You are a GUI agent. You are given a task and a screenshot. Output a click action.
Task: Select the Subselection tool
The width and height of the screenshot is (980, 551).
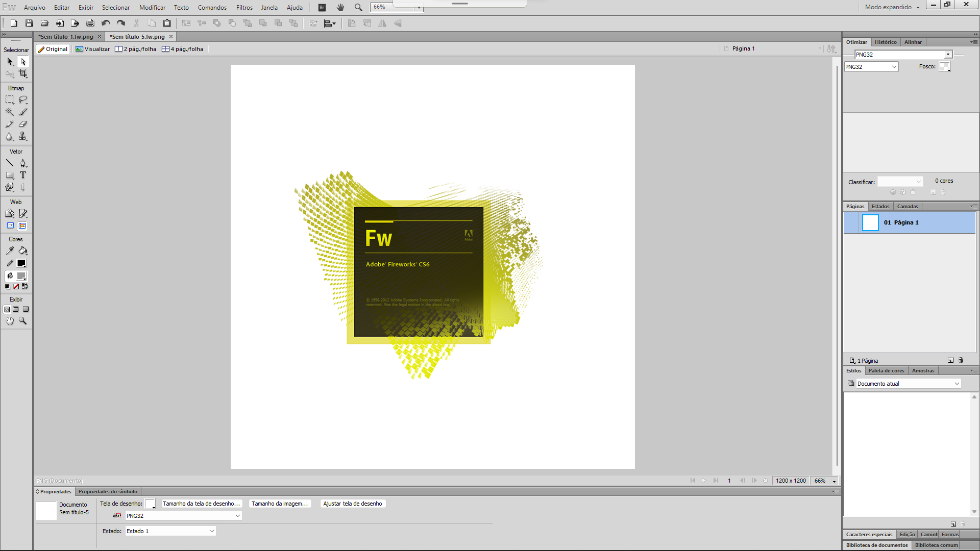tap(23, 62)
